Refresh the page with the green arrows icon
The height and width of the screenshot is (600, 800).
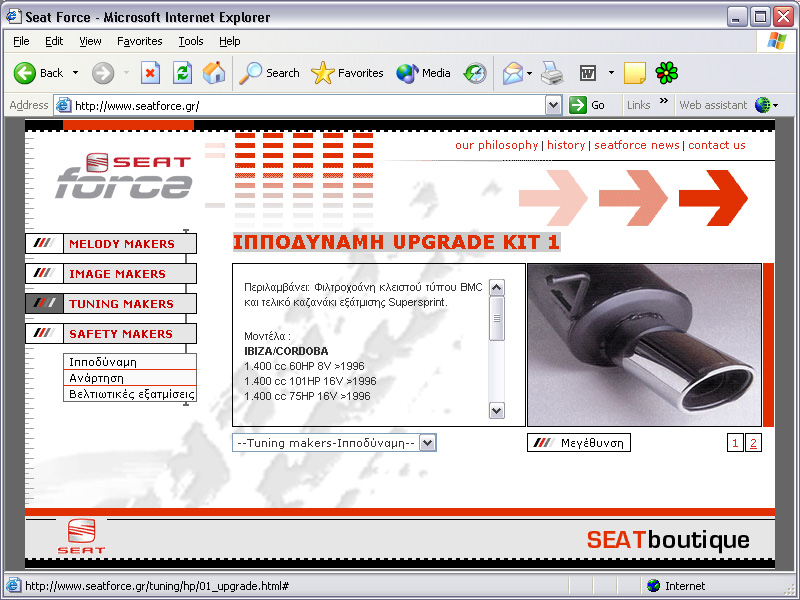tap(182, 73)
